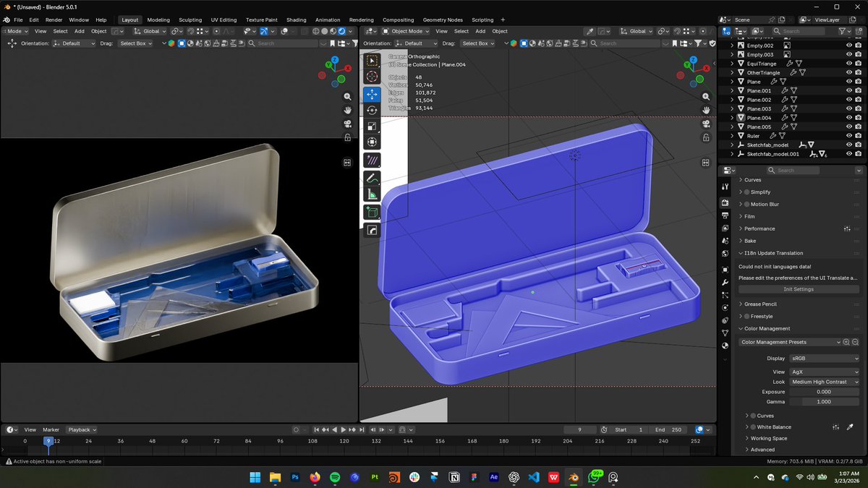Screen dimensions: 868x488
Task: Hide Plane.004 in the viewport
Action: (849, 118)
